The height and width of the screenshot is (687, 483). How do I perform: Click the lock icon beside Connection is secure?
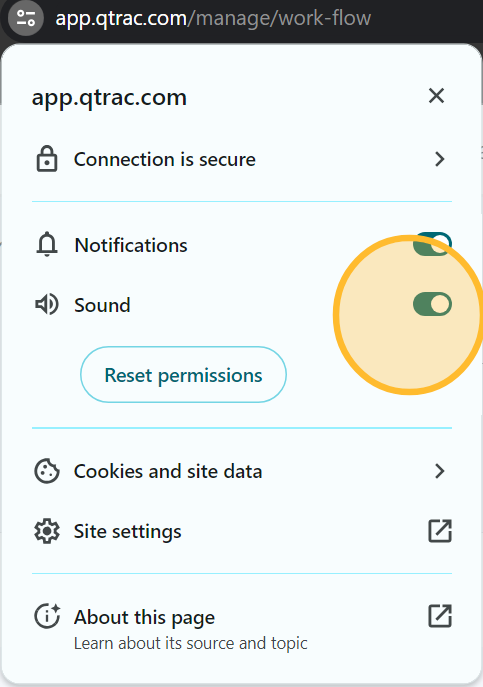[x=47, y=159]
